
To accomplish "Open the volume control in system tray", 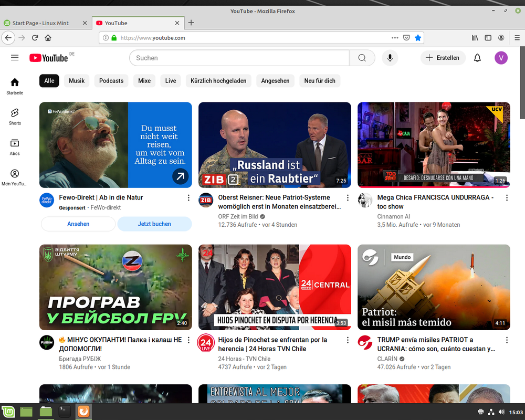I will [x=501, y=412].
